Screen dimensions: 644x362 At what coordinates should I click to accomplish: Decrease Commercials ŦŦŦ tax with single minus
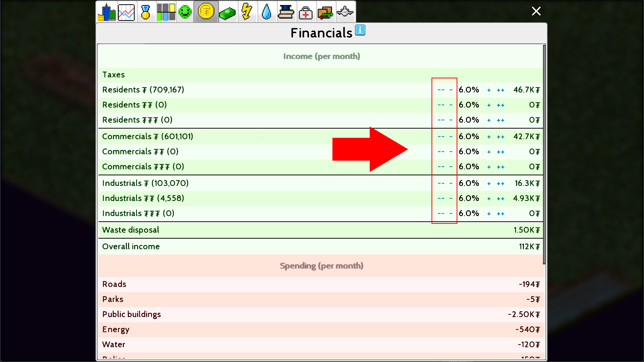451,167
